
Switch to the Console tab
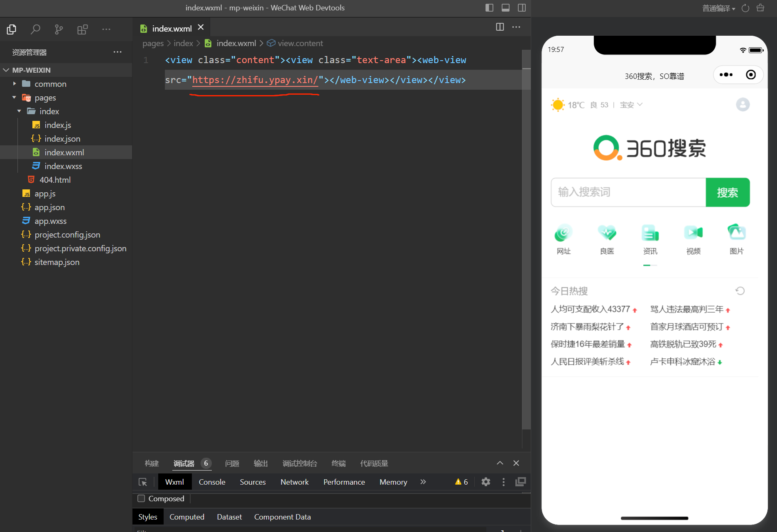point(212,482)
